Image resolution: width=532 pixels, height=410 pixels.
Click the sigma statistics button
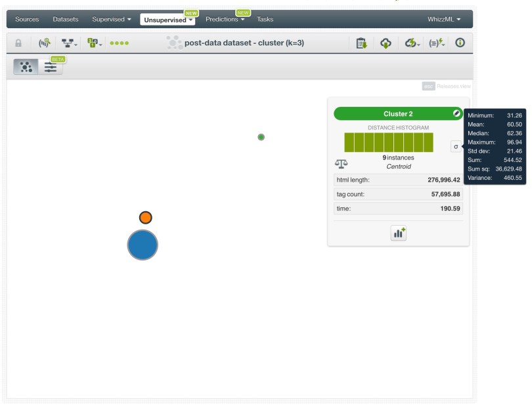point(456,146)
